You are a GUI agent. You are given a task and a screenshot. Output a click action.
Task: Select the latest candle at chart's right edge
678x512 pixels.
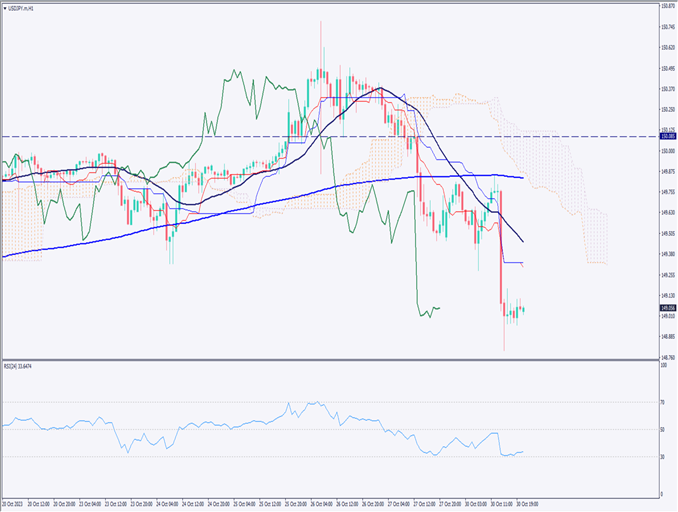523,309
